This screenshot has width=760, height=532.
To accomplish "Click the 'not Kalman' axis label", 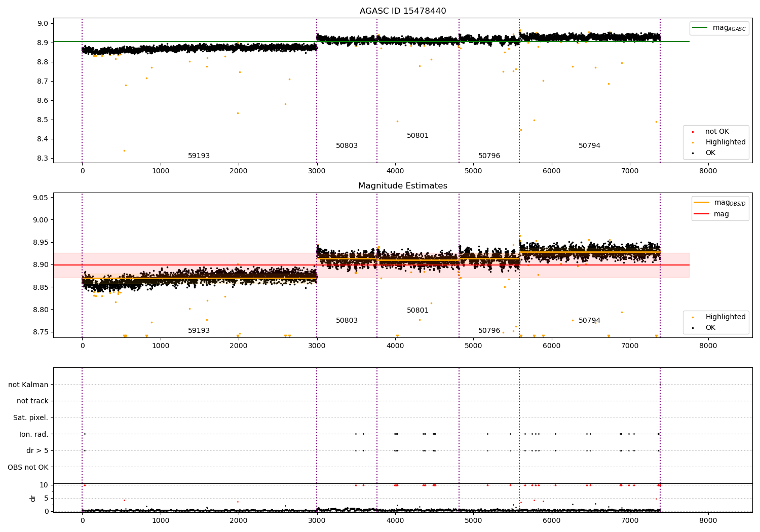I will point(28,385).
